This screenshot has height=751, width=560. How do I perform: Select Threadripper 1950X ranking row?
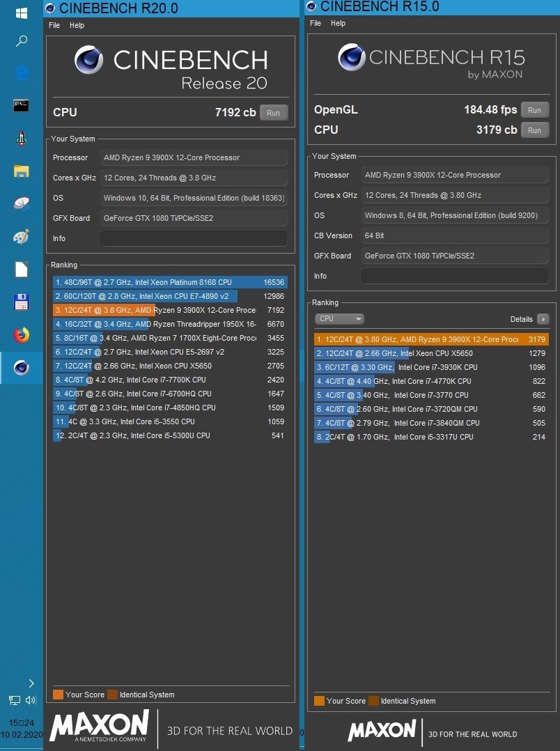pos(170,324)
